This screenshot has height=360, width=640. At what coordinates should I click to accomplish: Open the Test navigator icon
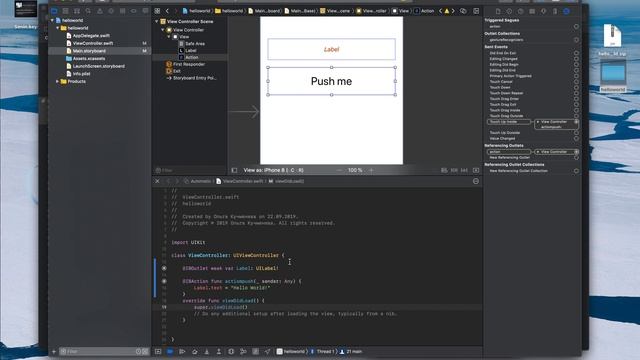click(111, 11)
